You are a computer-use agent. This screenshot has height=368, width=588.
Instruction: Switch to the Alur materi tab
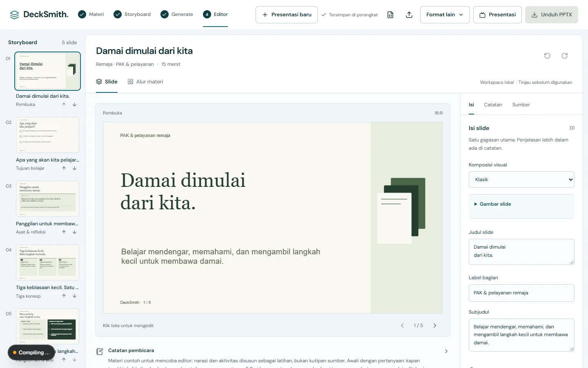click(145, 82)
